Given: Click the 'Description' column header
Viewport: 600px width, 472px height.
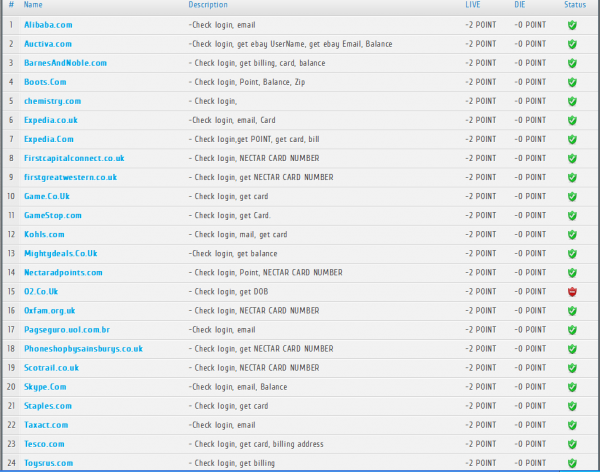Looking at the screenshot, I should point(208,5).
